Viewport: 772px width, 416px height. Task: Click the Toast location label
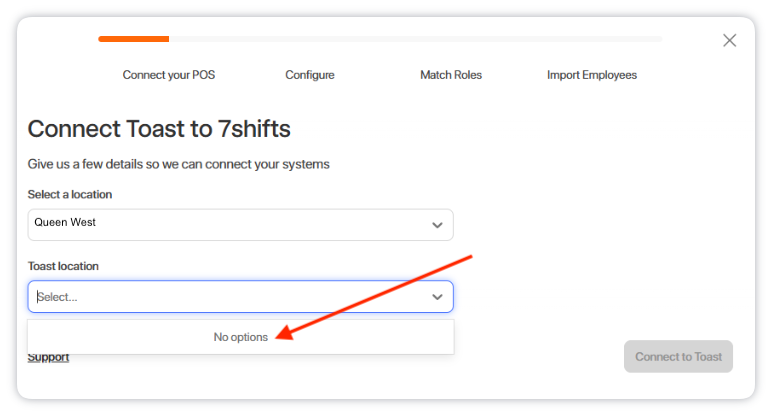[x=63, y=266]
